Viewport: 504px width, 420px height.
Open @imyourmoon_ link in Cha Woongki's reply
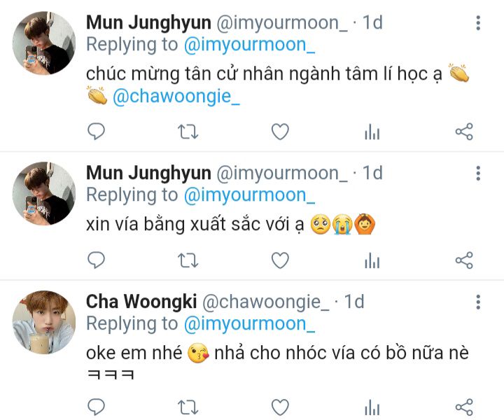(249, 323)
